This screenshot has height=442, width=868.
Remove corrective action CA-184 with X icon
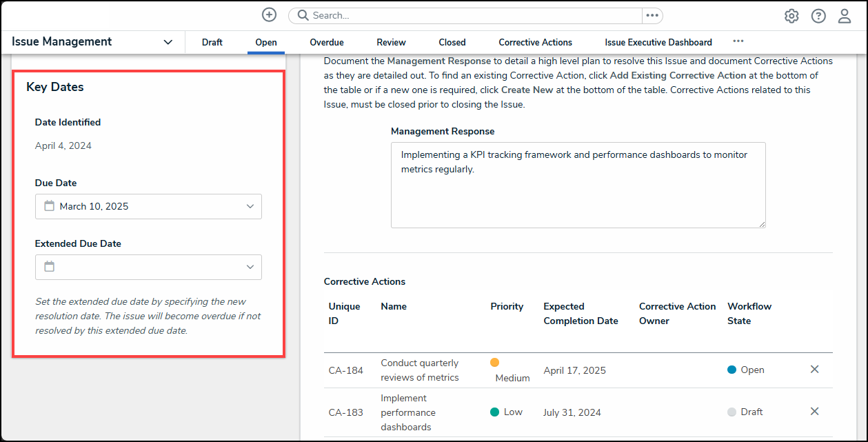[x=814, y=370]
